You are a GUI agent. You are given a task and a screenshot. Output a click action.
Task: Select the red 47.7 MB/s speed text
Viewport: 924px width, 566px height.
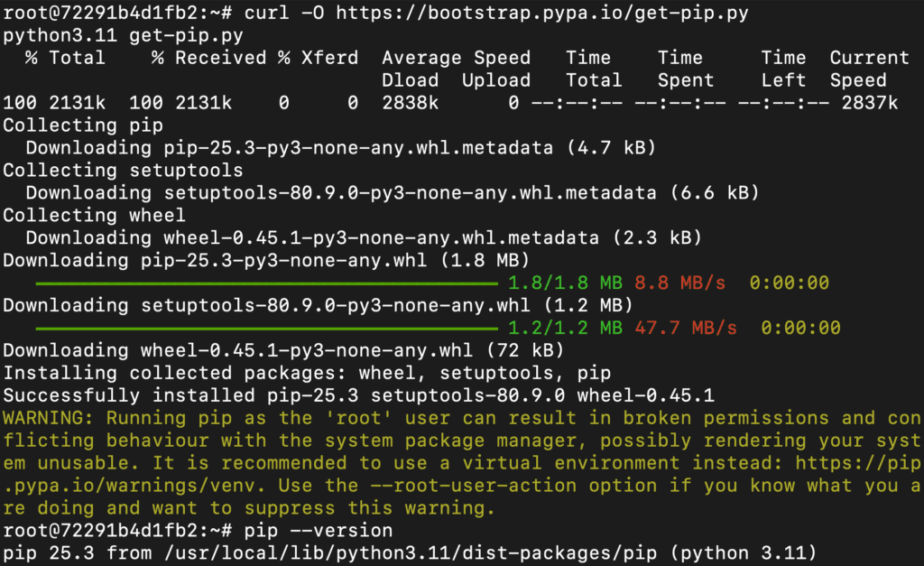tap(686, 328)
